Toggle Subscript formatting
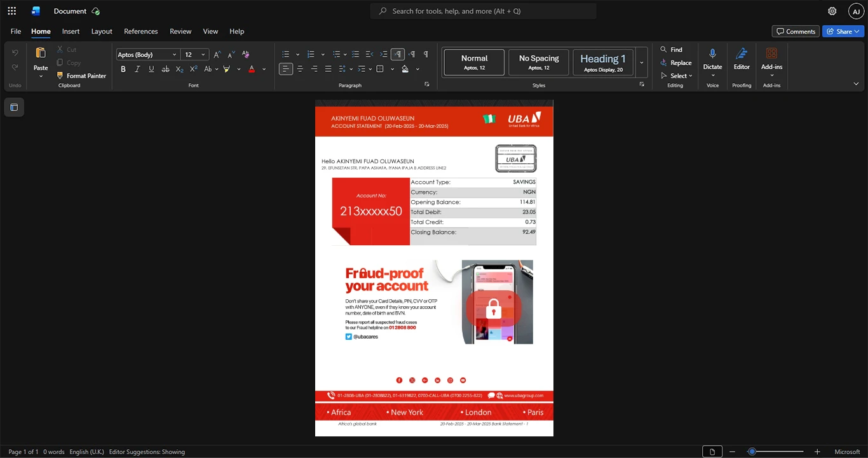 (179, 69)
